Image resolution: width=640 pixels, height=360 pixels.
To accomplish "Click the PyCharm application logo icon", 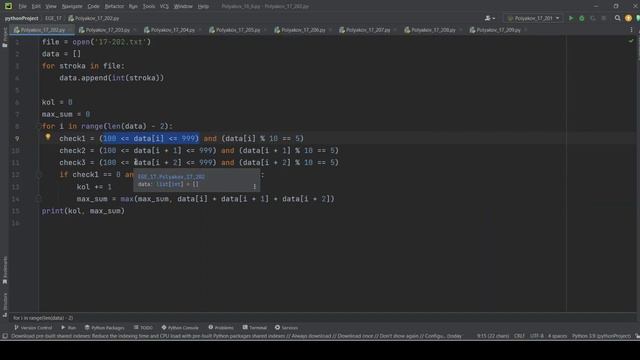I will click(8, 6).
